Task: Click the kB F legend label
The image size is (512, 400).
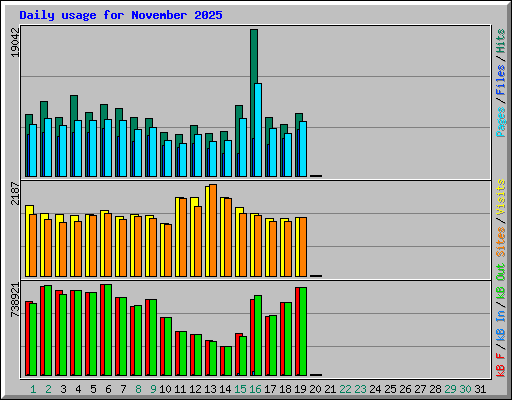Action: (501, 365)
